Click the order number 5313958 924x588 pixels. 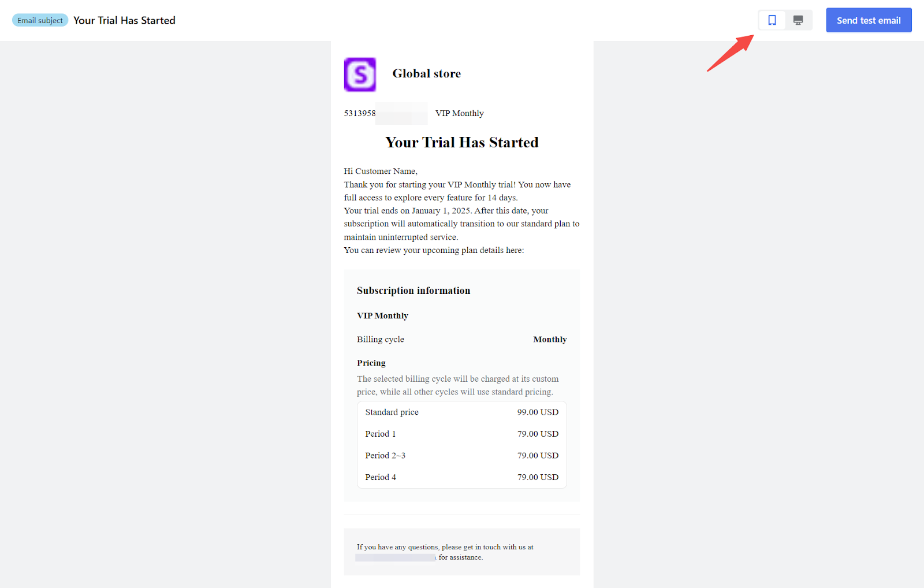click(360, 113)
